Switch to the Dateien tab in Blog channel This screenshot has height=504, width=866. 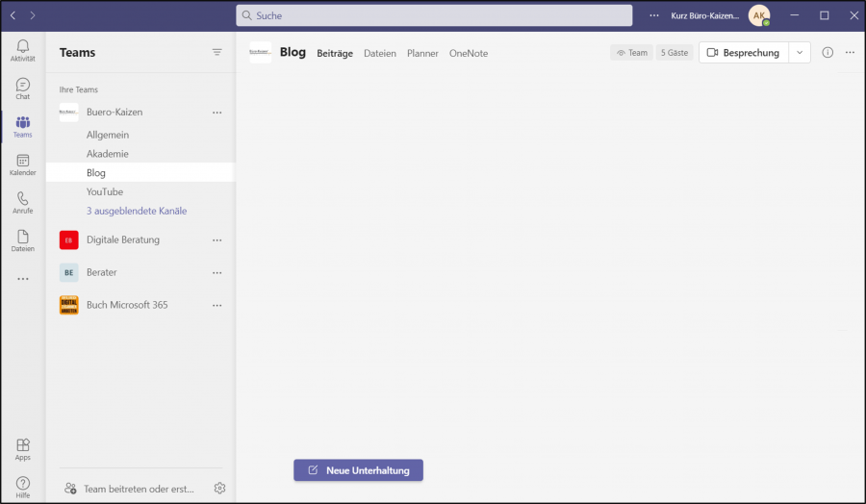(380, 53)
